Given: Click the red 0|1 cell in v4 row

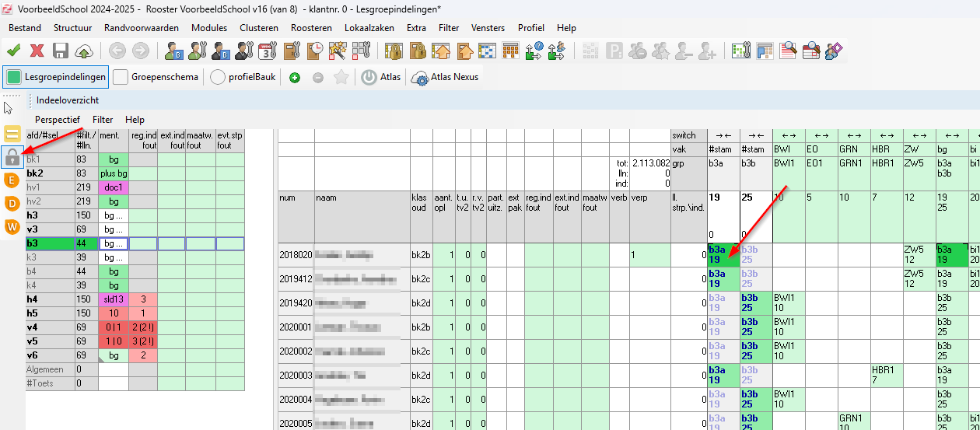Looking at the screenshot, I should pyautogui.click(x=114, y=327).
